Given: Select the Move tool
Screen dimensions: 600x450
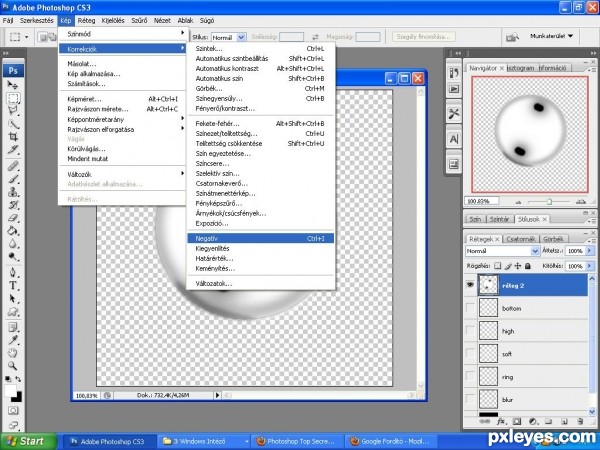Looking at the screenshot, I should 13,85.
